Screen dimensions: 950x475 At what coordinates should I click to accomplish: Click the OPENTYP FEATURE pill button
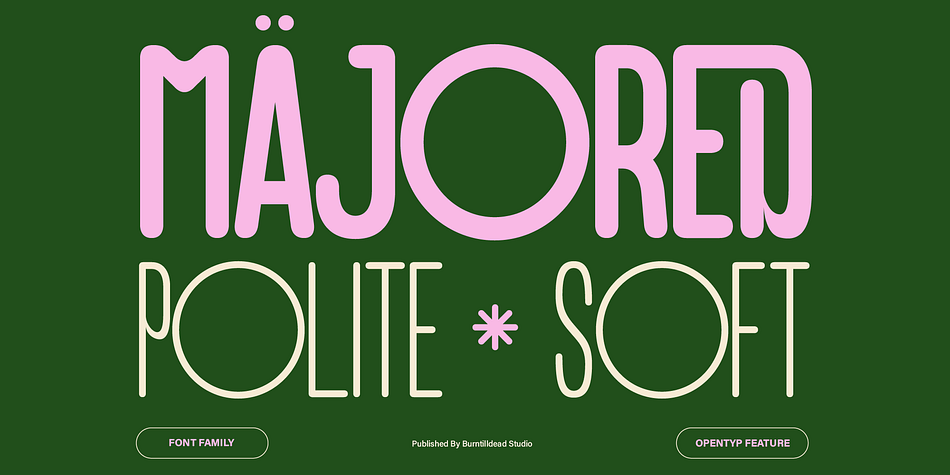click(742, 443)
